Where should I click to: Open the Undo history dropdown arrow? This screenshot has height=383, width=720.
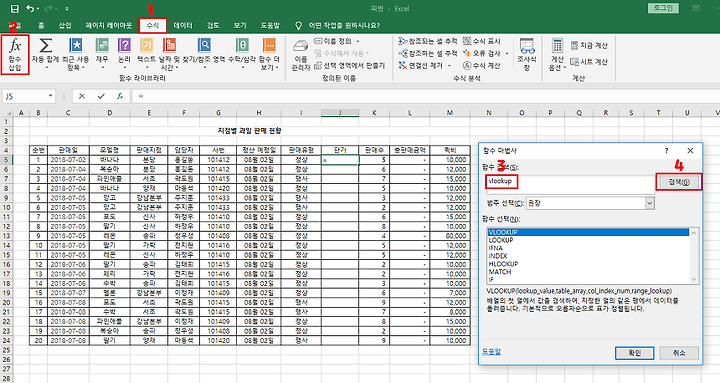coord(38,9)
